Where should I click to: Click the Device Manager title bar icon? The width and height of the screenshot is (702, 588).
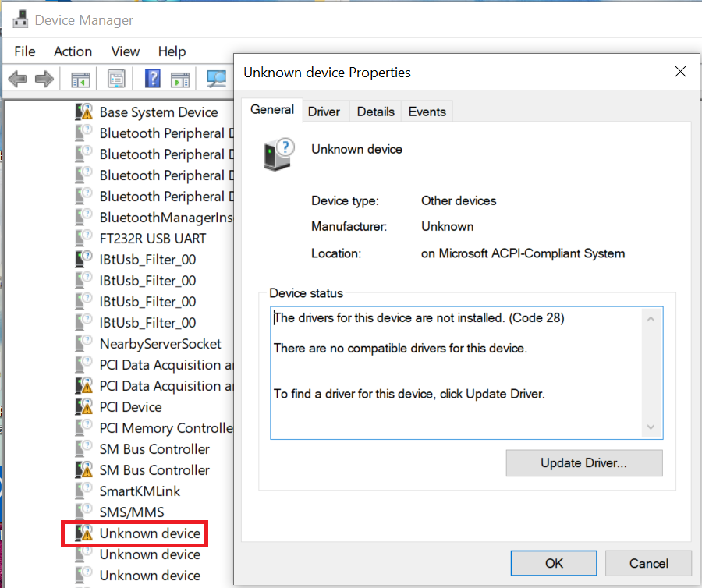pos(20,19)
